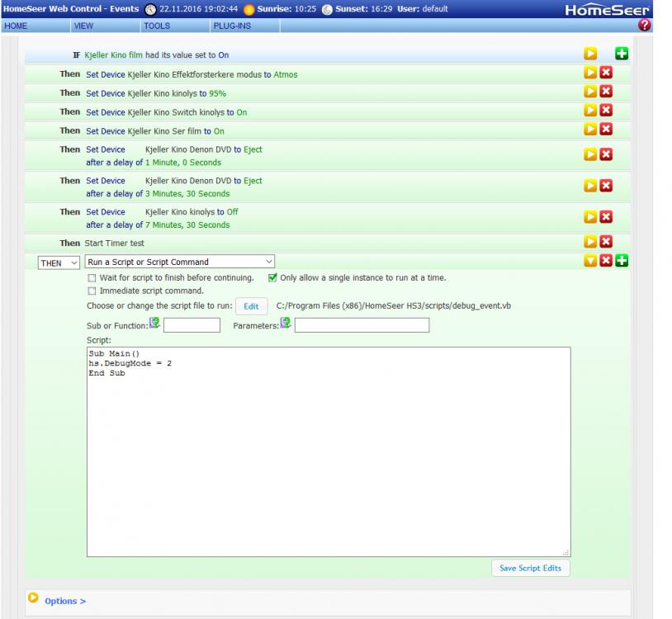
Task: Delete the Switch kinolys to On action
Action: click(606, 110)
